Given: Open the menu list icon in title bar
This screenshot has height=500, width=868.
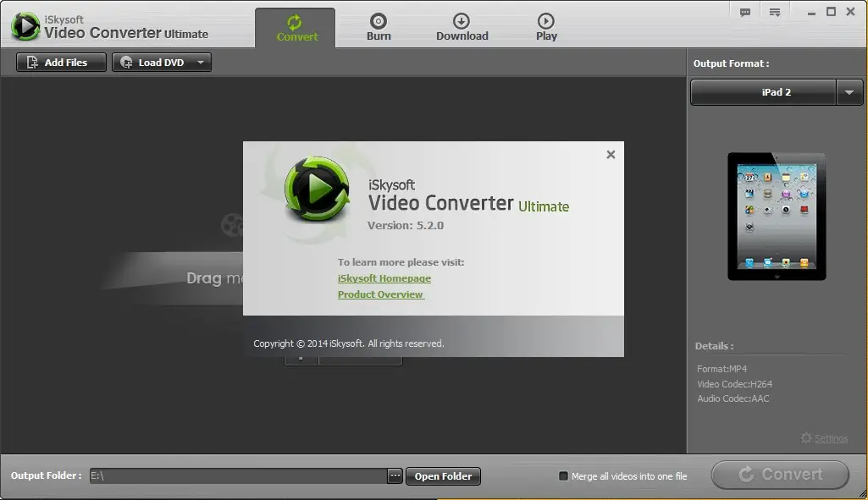Looking at the screenshot, I should click(x=775, y=12).
